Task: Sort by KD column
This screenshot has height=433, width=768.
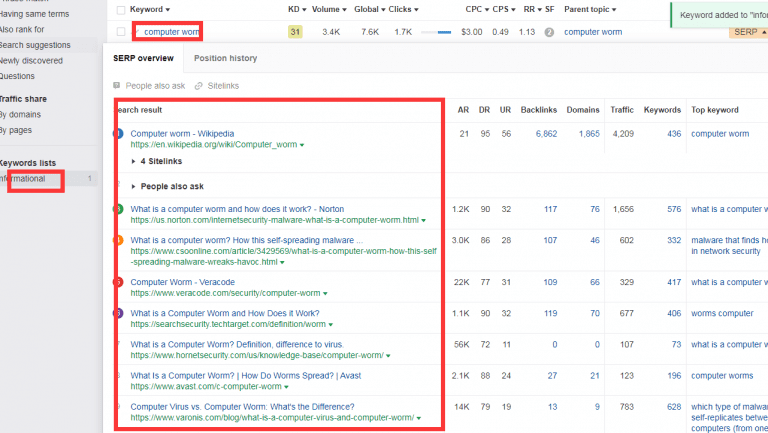Action: coord(297,9)
